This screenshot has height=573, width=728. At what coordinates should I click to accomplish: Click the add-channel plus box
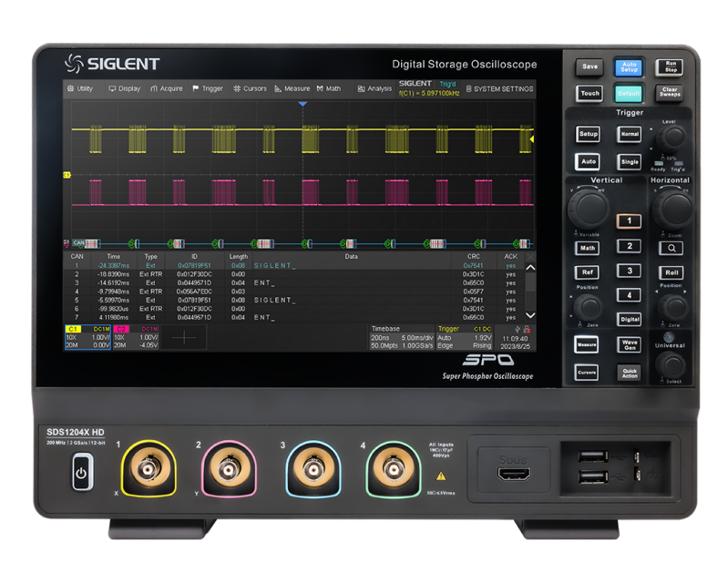coord(184,337)
